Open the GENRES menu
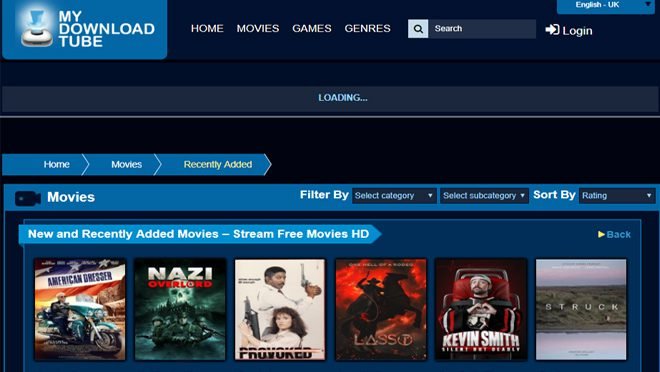The height and width of the screenshot is (372, 660). pos(367,29)
